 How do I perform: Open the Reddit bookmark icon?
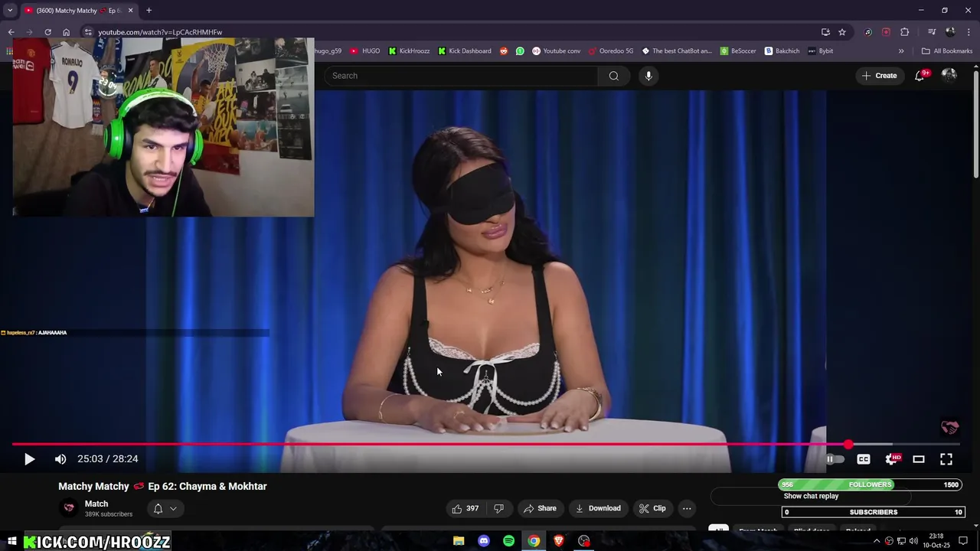pyautogui.click(x=504, y=51)
